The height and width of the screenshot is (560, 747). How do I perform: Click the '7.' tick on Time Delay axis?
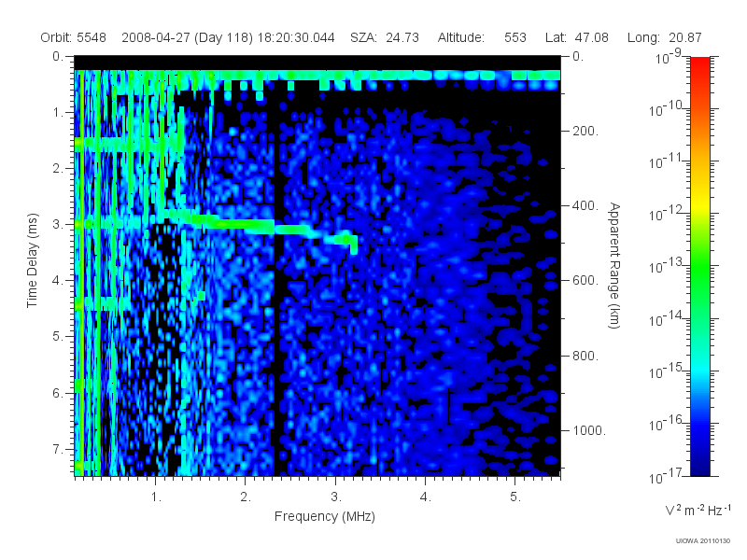pyautogui.click(x=58, y=449)
